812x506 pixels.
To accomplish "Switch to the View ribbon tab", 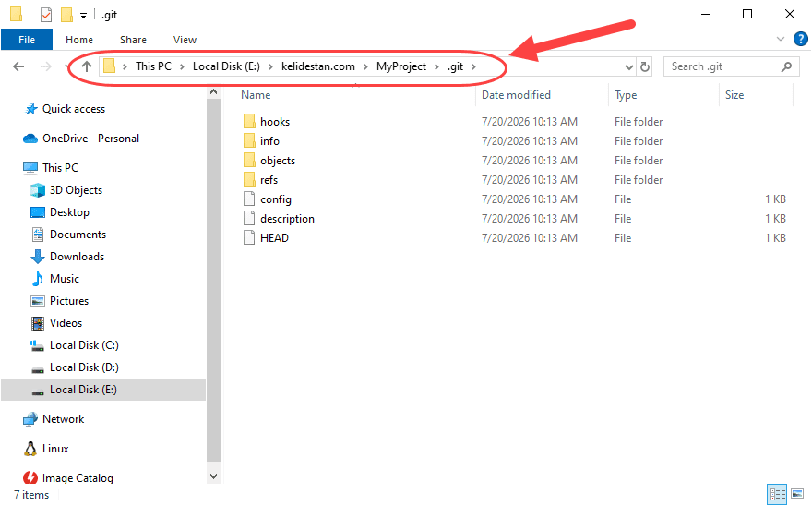I will coord(185,40).
